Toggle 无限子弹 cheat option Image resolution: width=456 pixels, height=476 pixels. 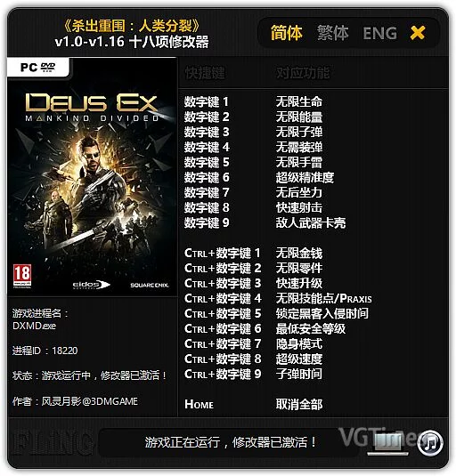[x=299, y=132]
